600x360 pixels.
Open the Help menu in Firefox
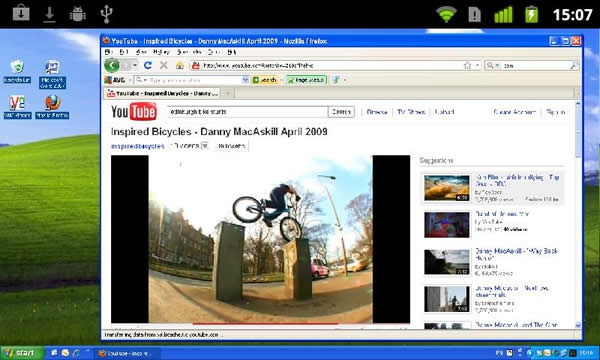tap(232, 52)
